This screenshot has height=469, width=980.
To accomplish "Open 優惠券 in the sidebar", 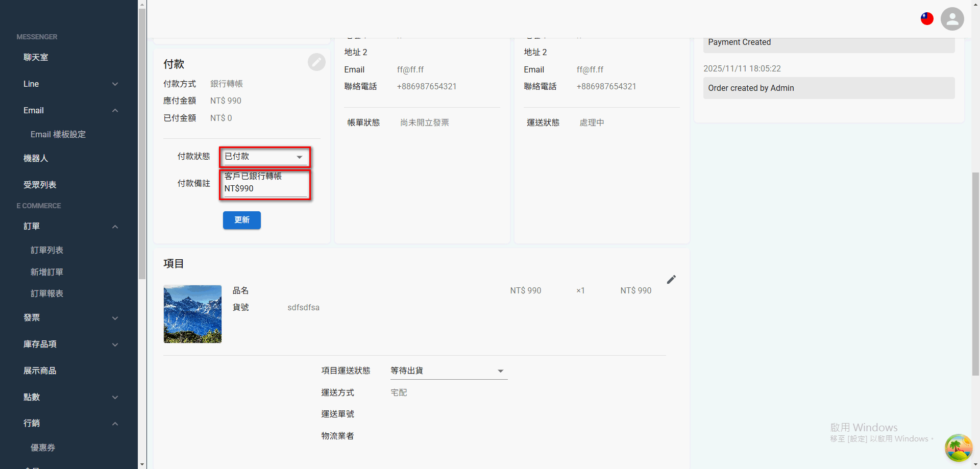I will pyautogui.click(x=43, y=448).
